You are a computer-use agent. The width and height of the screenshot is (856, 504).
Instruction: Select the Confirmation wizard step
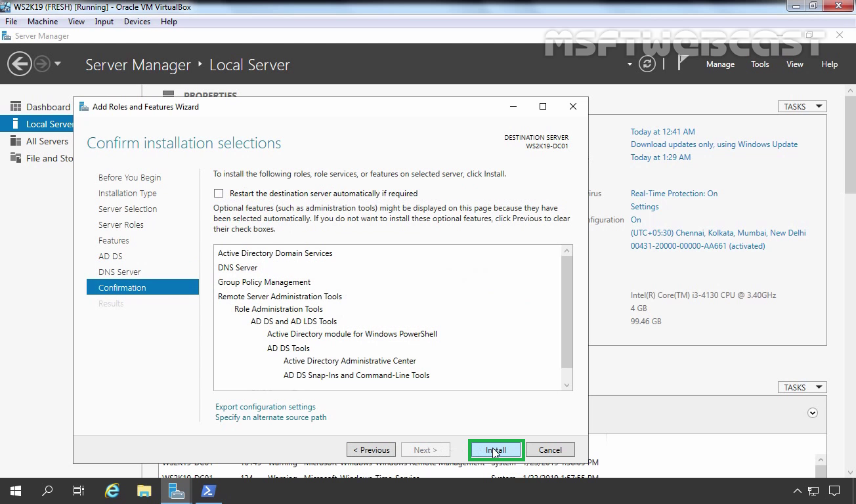click(x=142, y=287)
